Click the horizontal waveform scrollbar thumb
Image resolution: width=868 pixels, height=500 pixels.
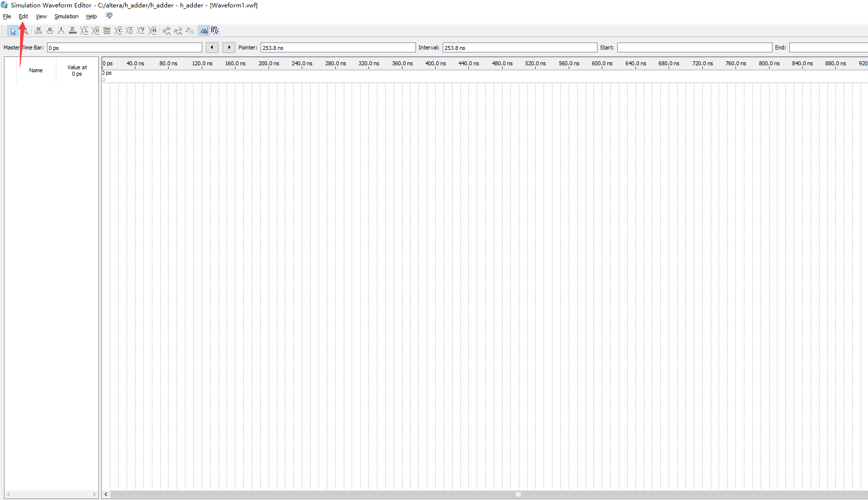tap(489, 494)
